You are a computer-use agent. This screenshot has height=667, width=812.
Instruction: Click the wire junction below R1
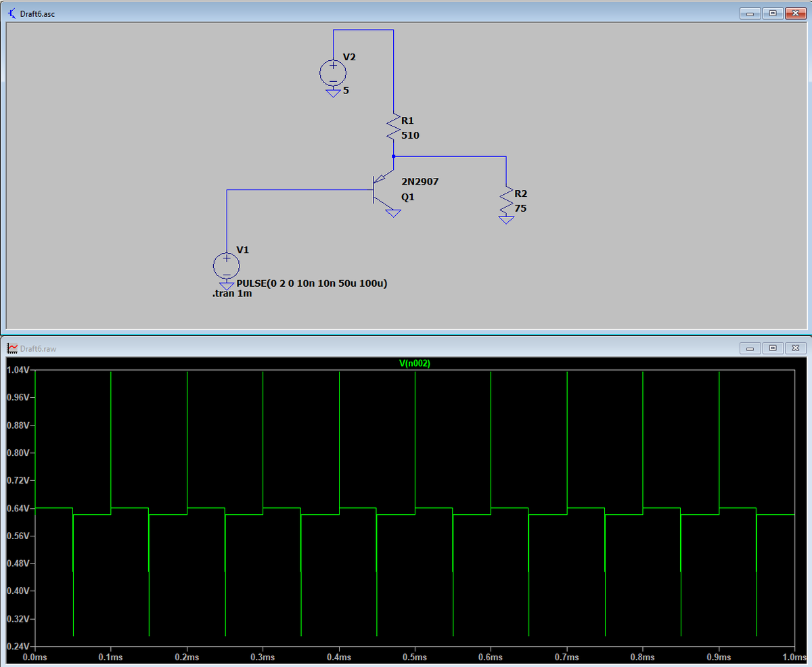[x=393, y=156]
